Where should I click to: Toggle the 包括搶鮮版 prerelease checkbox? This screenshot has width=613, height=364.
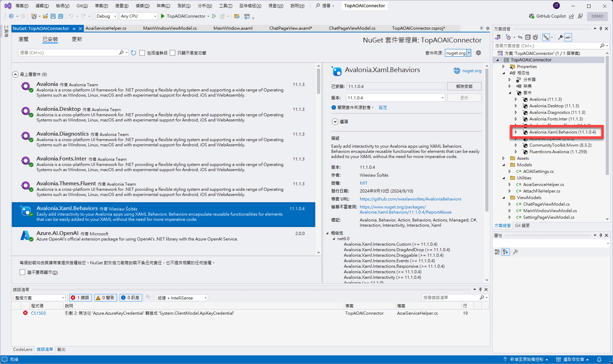click(142, 53)
